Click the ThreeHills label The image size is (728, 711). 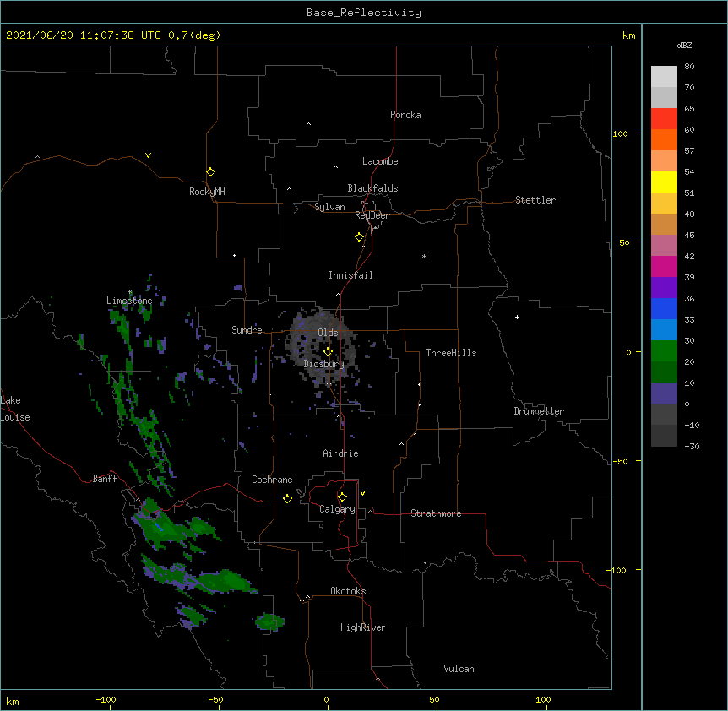451,353
